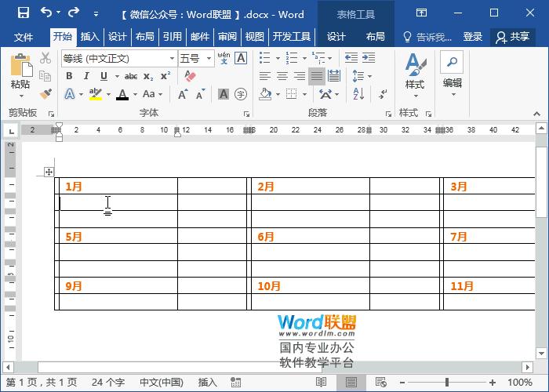
Task: Open ribbon display options icon
Action: (x=421, y=13)
